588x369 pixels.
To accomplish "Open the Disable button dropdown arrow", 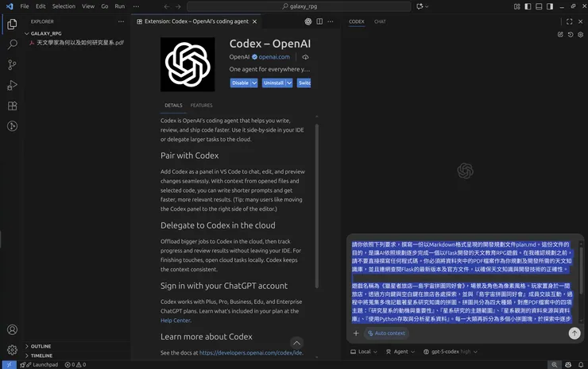I will (254, 83).
